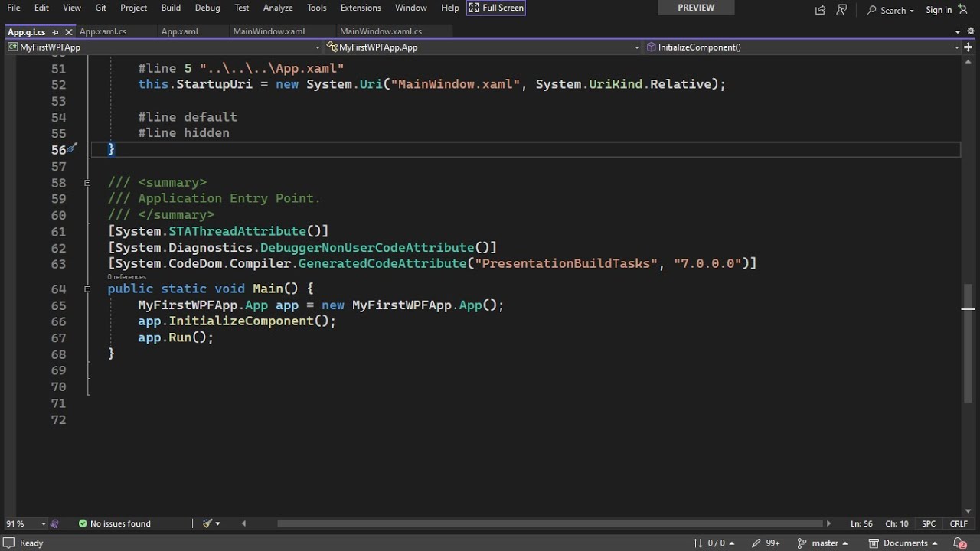Collapse the Main method at line 64
The height and width of the screenshot is (551, 980).
point(87,289)
